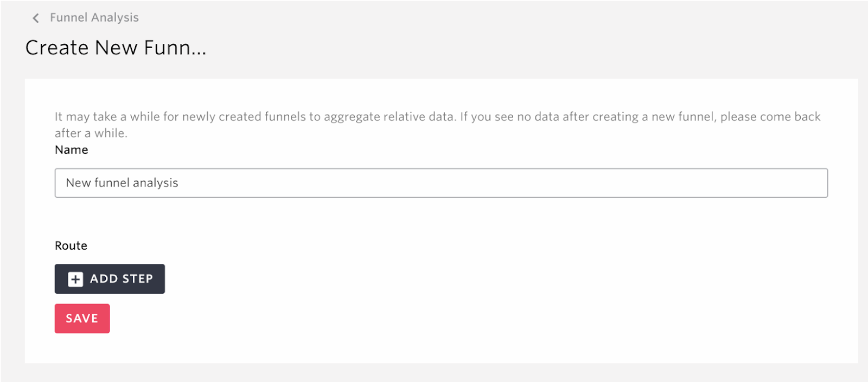This screenshot has height=382, width=868.
Task: Select the 'Create New Funn...' page title
Action: [x=116, y=48]
